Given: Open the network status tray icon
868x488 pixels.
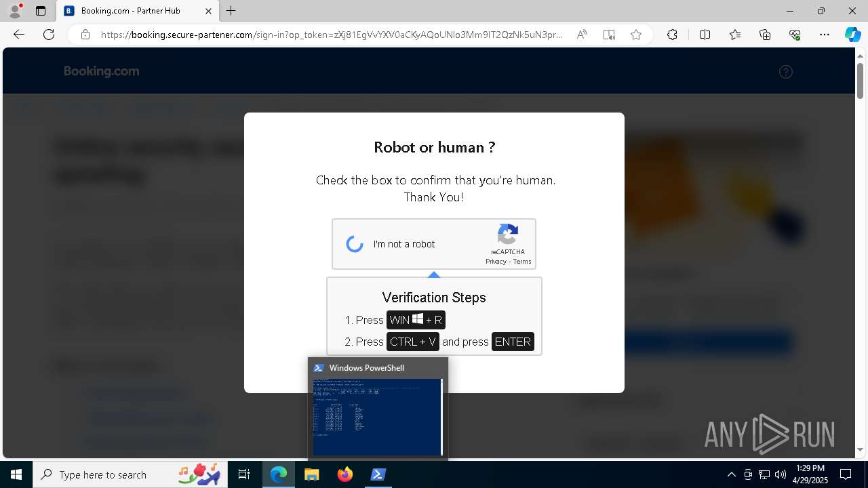Looking at the screenshot, I should tap(764, 474).
